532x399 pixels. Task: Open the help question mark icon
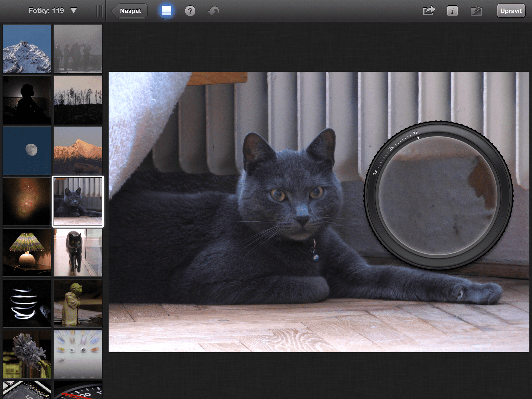pyautogui.click(x=190, y=11)
